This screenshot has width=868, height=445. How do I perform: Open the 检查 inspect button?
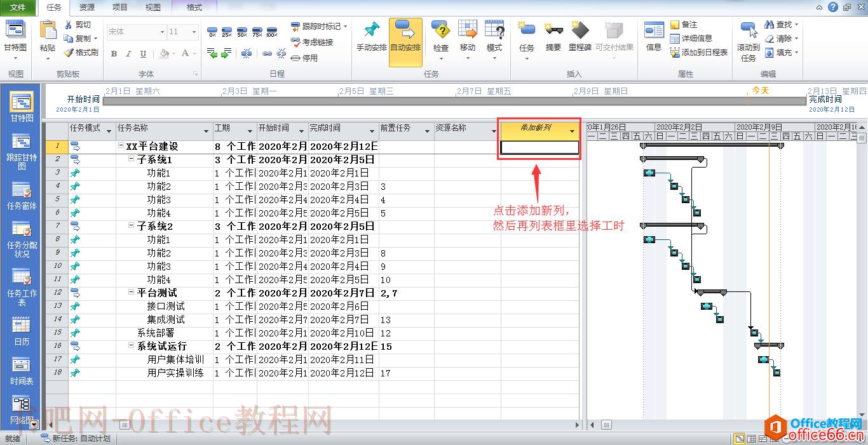pyautogui.click(x=441, y=39)
